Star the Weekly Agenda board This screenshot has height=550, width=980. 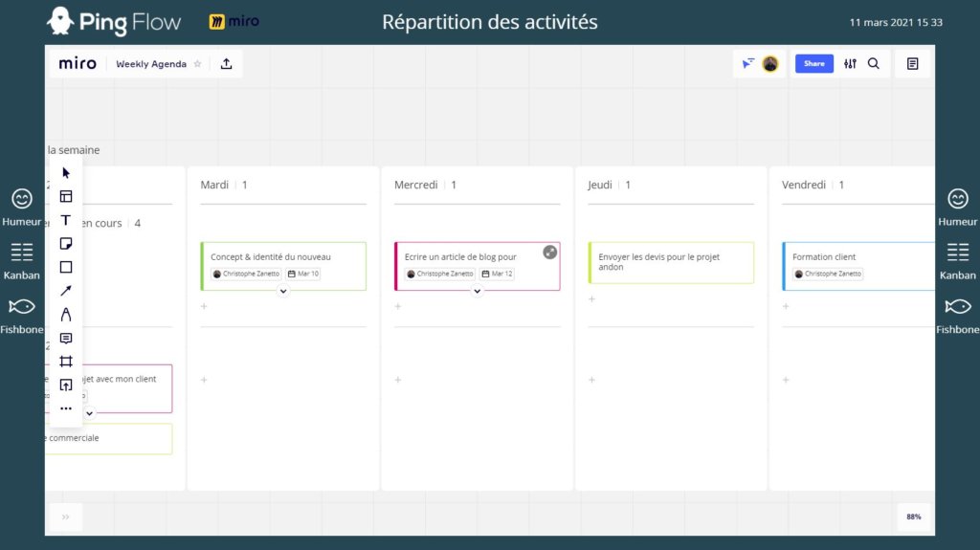(x=197, y=64)
